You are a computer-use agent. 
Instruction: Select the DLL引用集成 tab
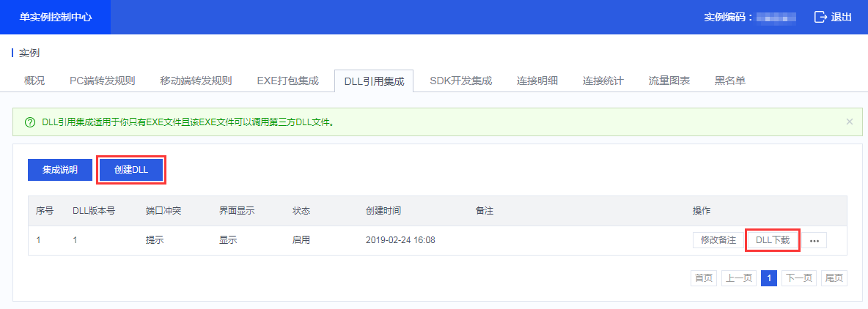click(374, 81)
